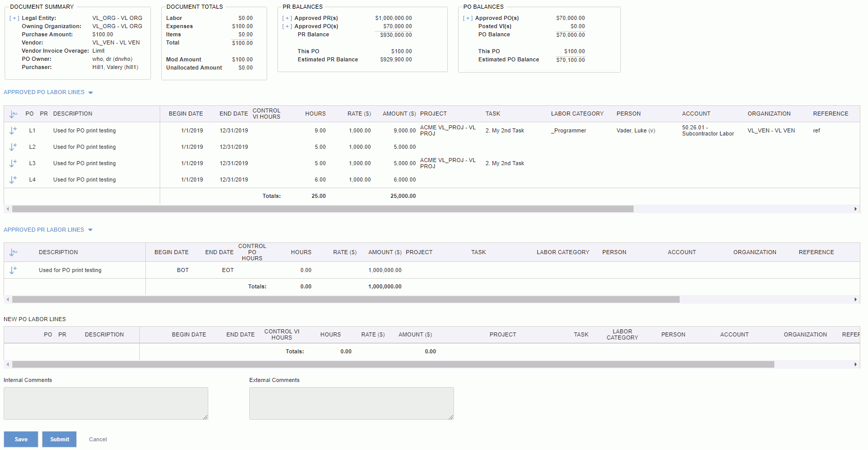
Task: Click the L2 description 'Used for PO print testing'
Action: [x=84, y=147]
